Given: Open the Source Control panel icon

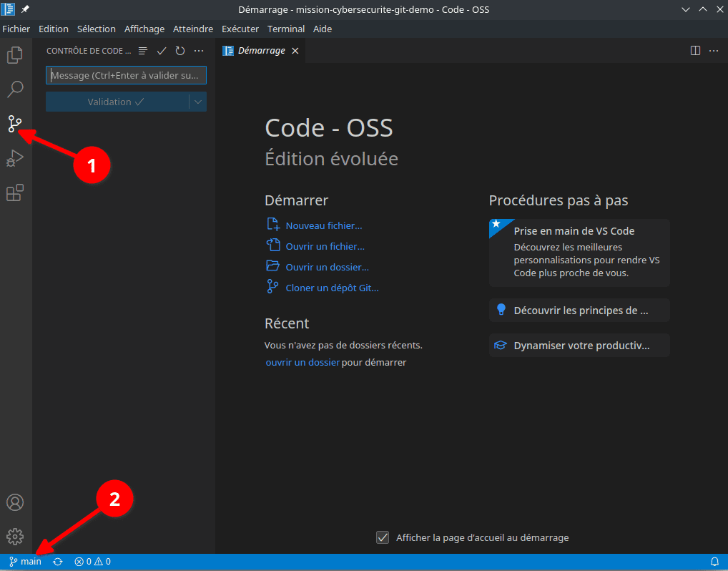Looking at the screenshot, I should click(15, 123).
